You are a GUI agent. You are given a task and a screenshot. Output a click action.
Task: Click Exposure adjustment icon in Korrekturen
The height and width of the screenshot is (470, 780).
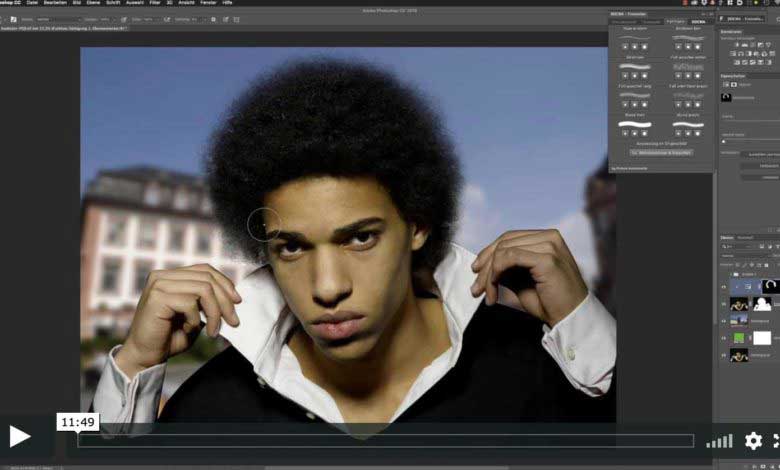[x=761, y=45]
